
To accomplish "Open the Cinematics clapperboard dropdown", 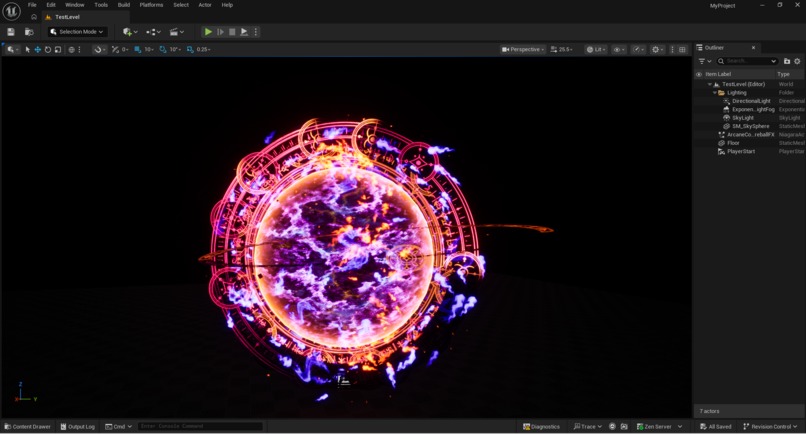I will point(176,32).
